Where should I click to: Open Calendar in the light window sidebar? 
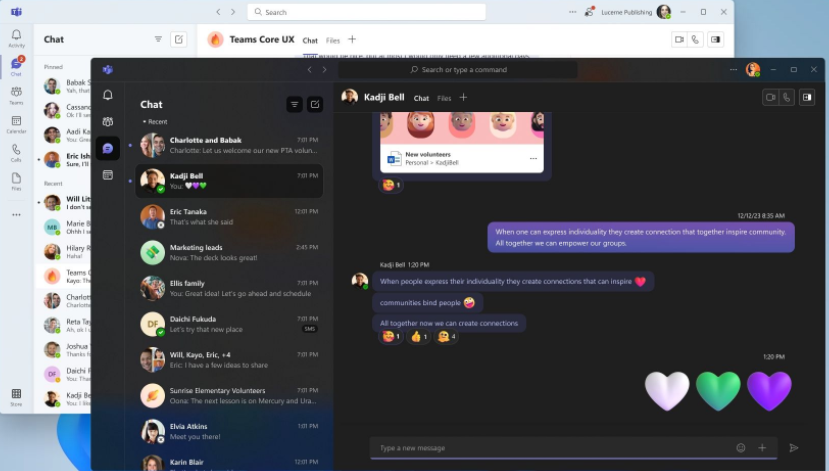click(x=16, y=123)
